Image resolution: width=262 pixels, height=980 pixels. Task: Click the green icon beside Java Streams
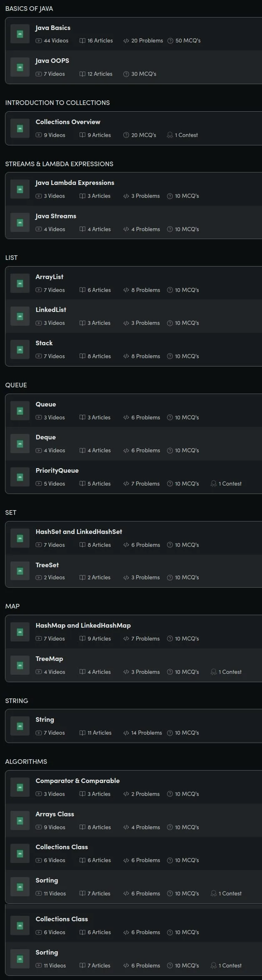tap(20, 223)
